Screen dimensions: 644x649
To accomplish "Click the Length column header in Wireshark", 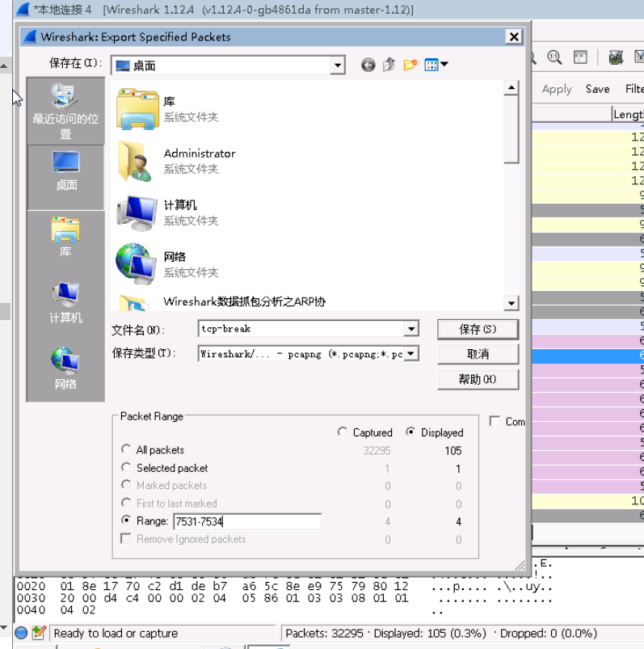I will (628, 114).
